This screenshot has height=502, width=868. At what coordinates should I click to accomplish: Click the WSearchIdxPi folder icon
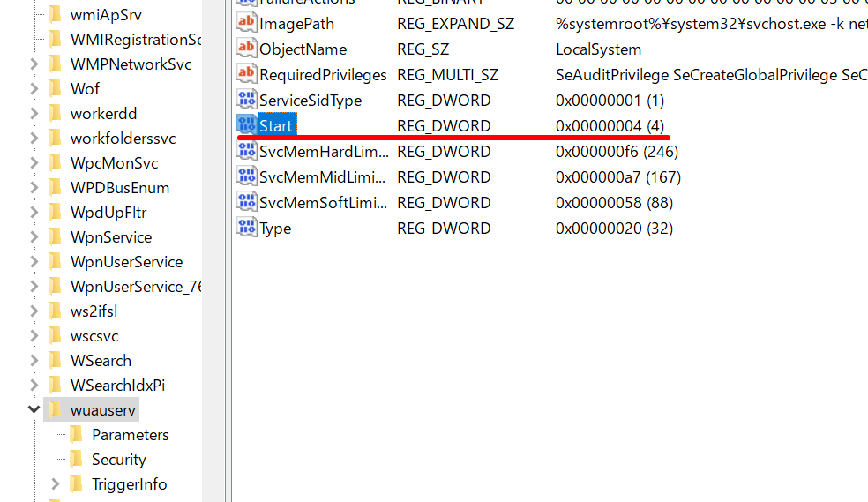tap(55, 386)
